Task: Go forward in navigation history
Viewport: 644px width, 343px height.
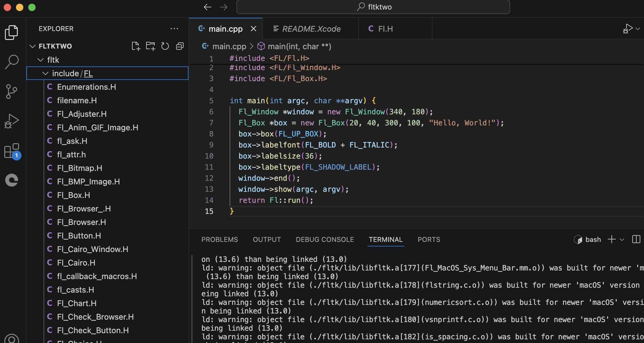Action: 223,7
